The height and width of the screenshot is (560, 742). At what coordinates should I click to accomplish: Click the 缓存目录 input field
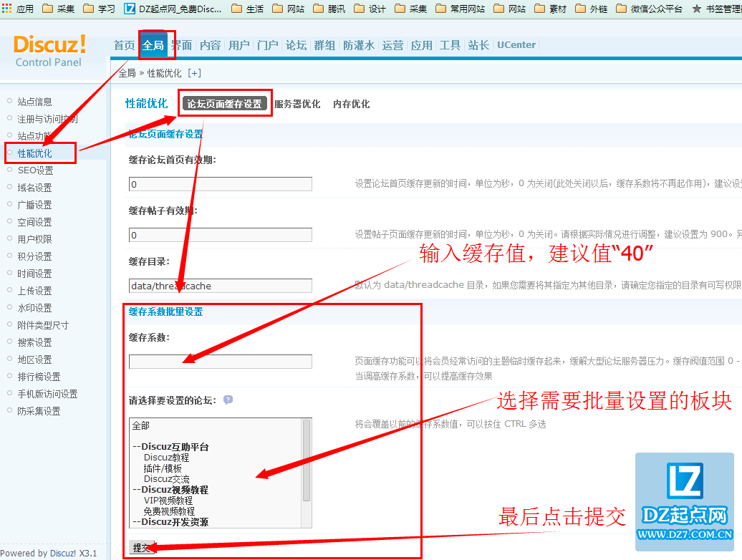pyautogui.click(x=221, y=286)
